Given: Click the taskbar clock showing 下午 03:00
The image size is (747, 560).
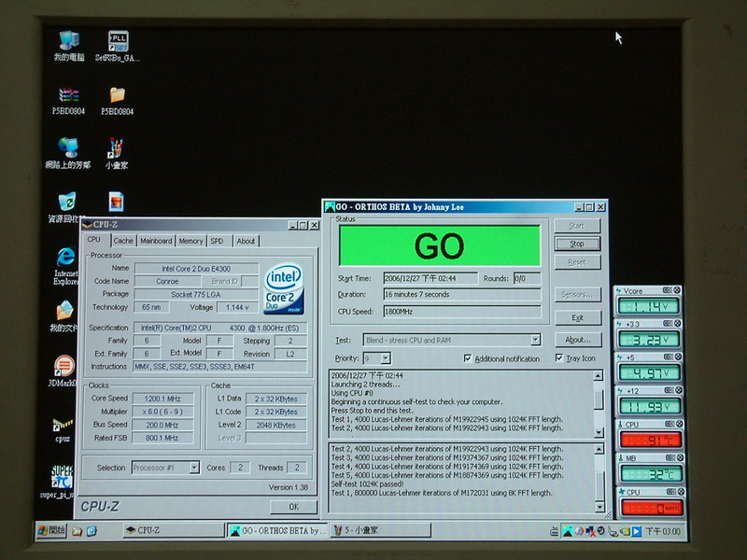Looking at the screenshot, I should point(663,531).
